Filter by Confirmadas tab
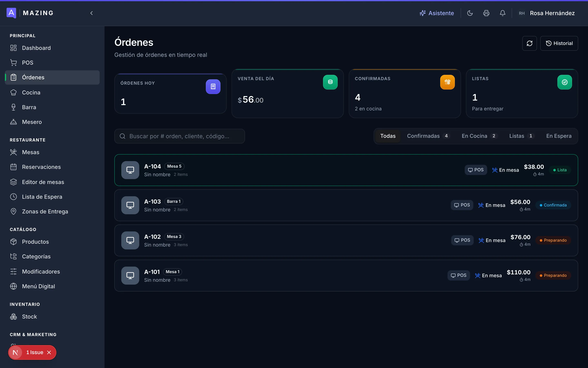 [x=429, y=136]
